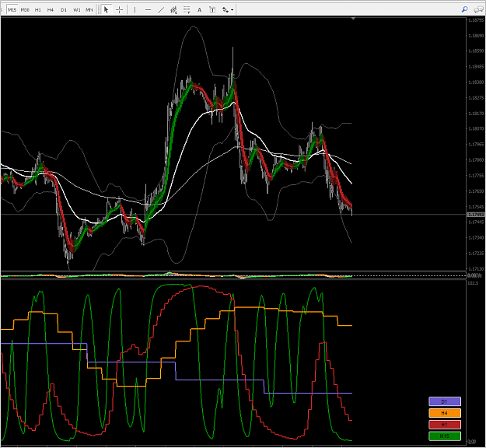Select the cursor arrow tool
Image resolution: width=486 pixels, height=448 pixels.
106,10
